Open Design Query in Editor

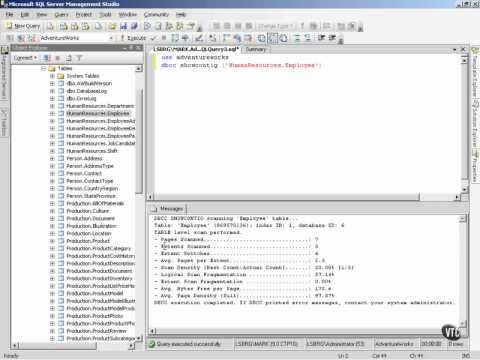(199, 38)
